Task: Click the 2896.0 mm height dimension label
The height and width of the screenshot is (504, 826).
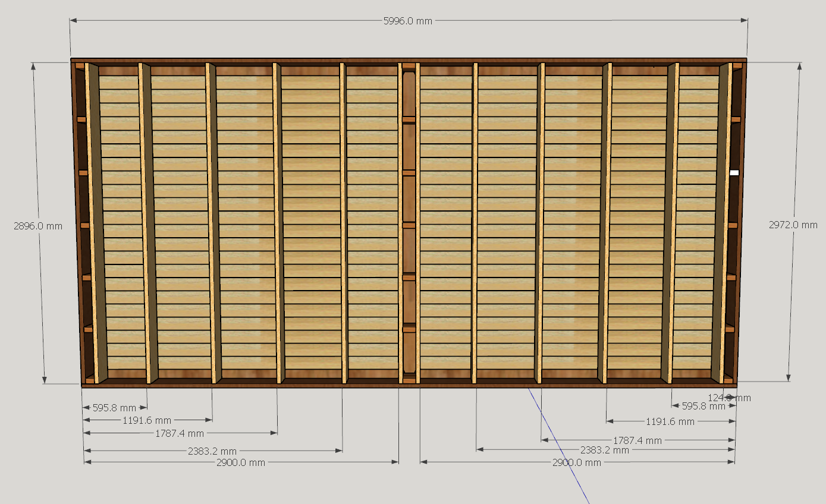Action: pos(38,226)
